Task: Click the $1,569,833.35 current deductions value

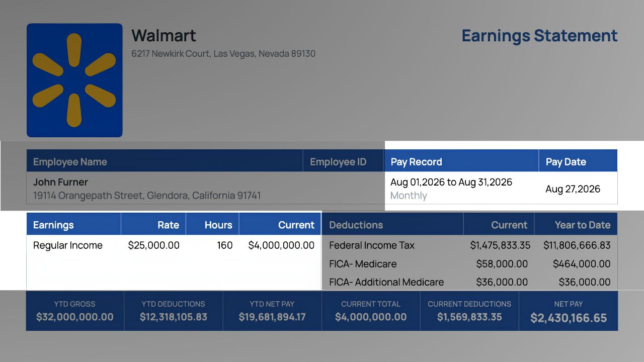Action: (x=469, y=317)
